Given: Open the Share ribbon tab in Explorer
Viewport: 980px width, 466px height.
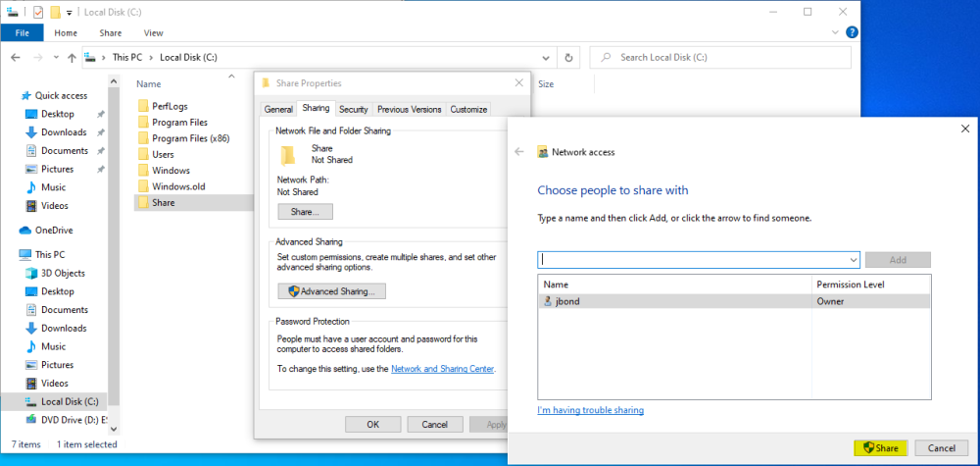Looking at the screenshot, I should point(111,33).
